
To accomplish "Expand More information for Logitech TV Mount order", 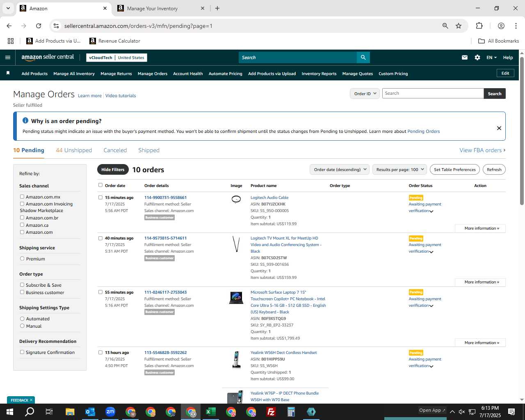I will pyautogui.click(x=480, y=282).
